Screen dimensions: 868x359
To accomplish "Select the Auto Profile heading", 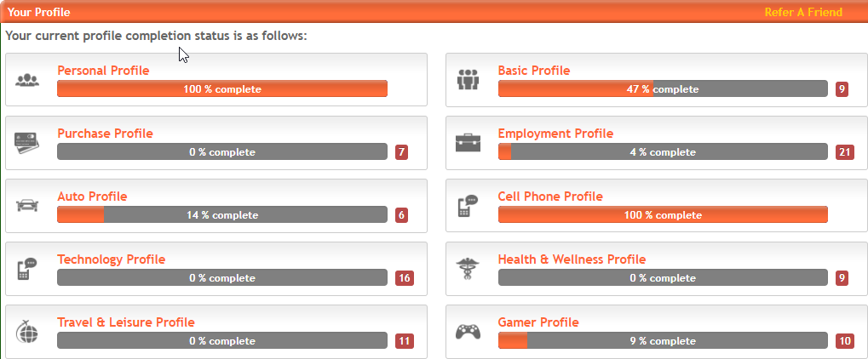I will pos(93,197).
